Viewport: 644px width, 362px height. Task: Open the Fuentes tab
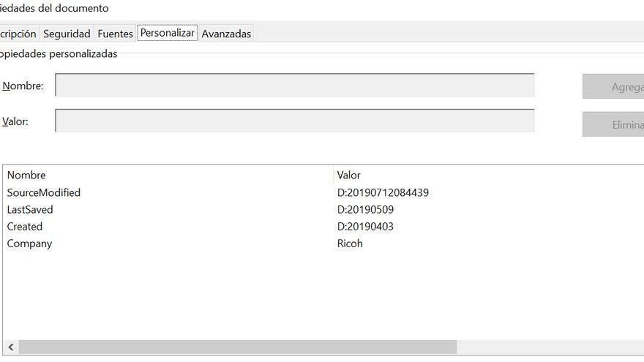115,34
